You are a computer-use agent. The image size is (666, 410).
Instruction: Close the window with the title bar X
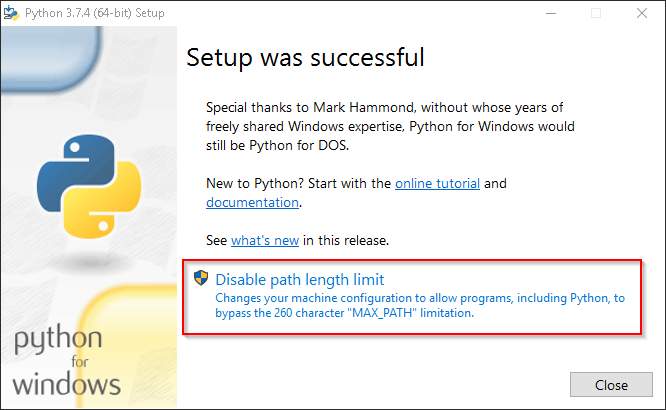point(643,13)
